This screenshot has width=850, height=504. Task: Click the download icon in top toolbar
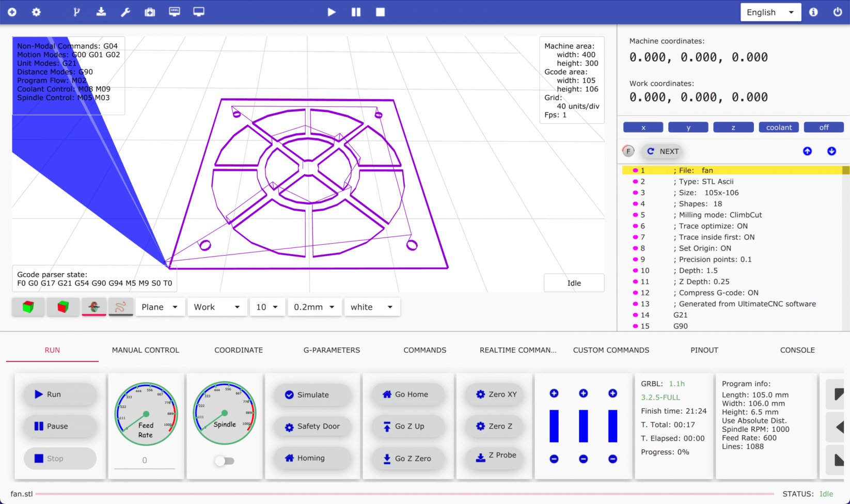[x=101, y=12]
